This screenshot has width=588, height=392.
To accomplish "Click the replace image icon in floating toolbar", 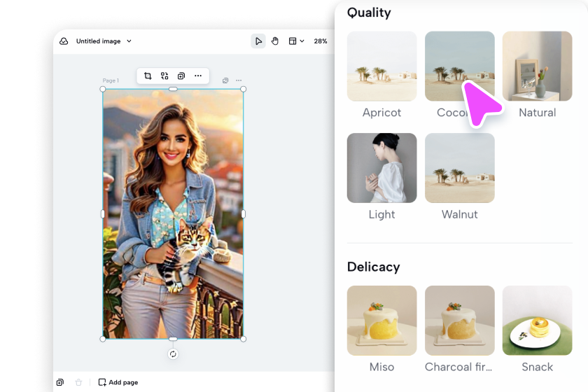I will pyautogui.click(x=164, y=76).
